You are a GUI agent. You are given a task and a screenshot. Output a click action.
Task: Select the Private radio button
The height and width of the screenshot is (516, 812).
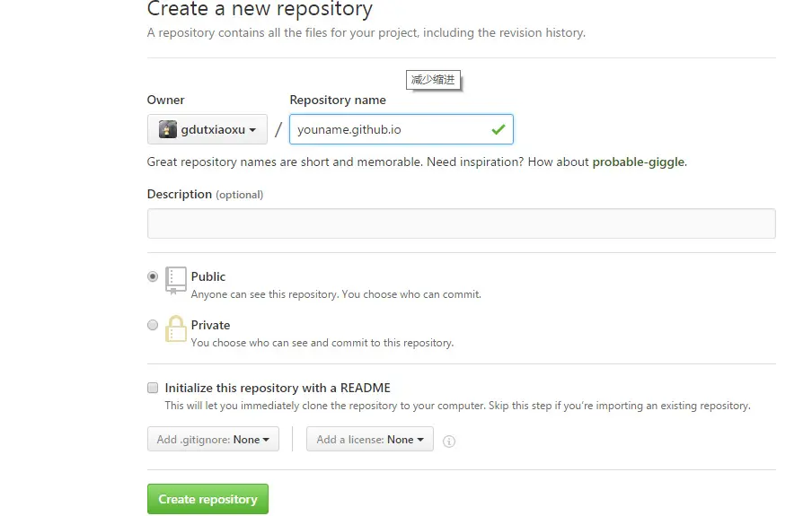[153, 325]
